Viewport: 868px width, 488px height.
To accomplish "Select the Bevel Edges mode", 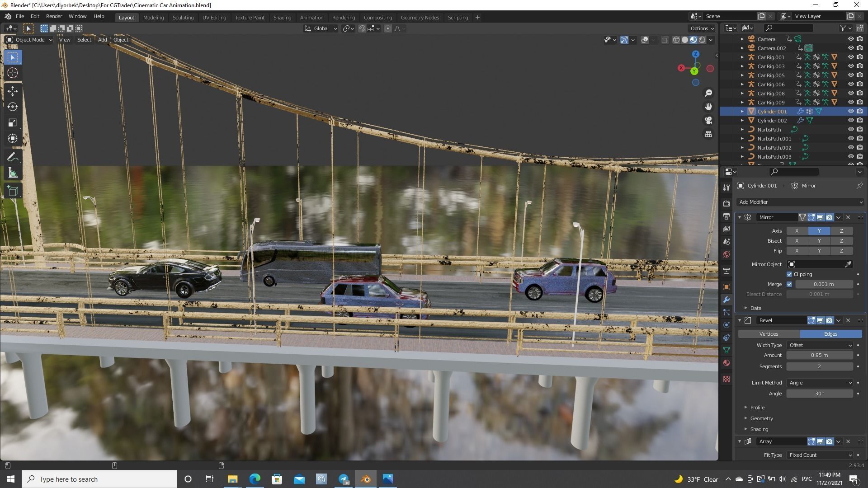I will (x=830, y=334).
